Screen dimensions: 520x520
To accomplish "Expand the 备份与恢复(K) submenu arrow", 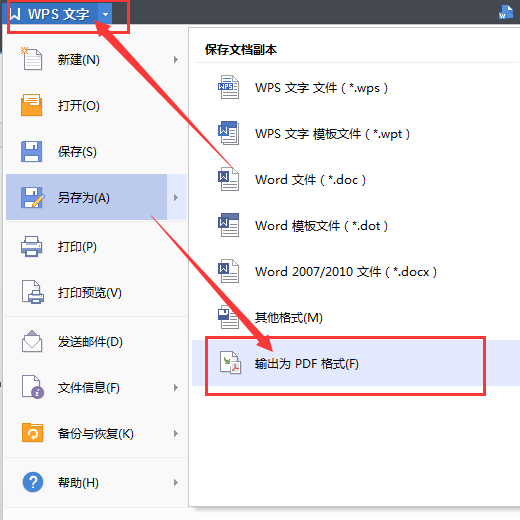I will tap(176, 433).
